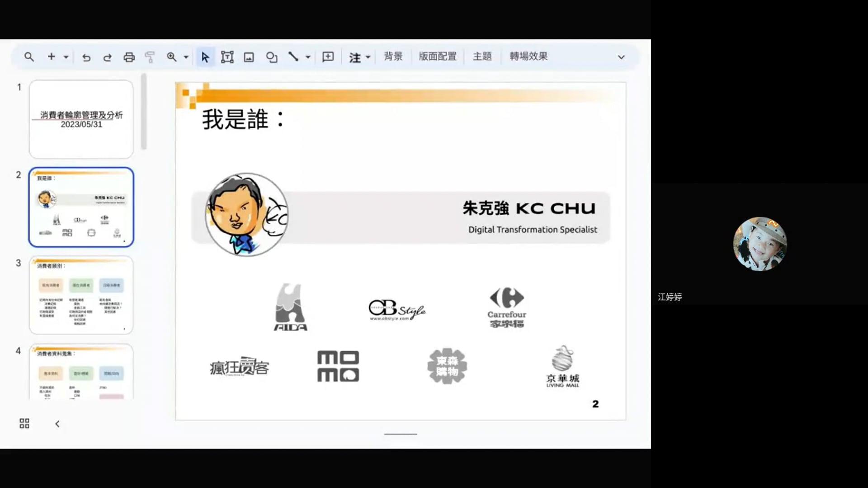The width and height of the screenshot is (868, 488).
Task: Open the 背景 background option
Action: point(393,56)
